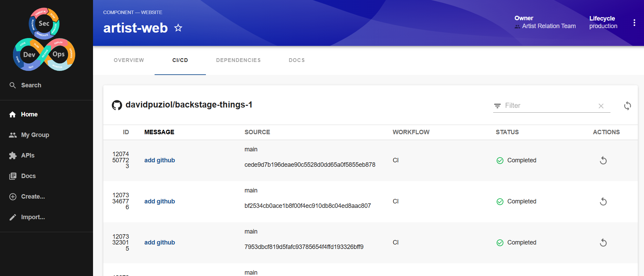Screen dimensions: 644x276
Task: Open Search in the sidebar
Action: click(31, 85)
